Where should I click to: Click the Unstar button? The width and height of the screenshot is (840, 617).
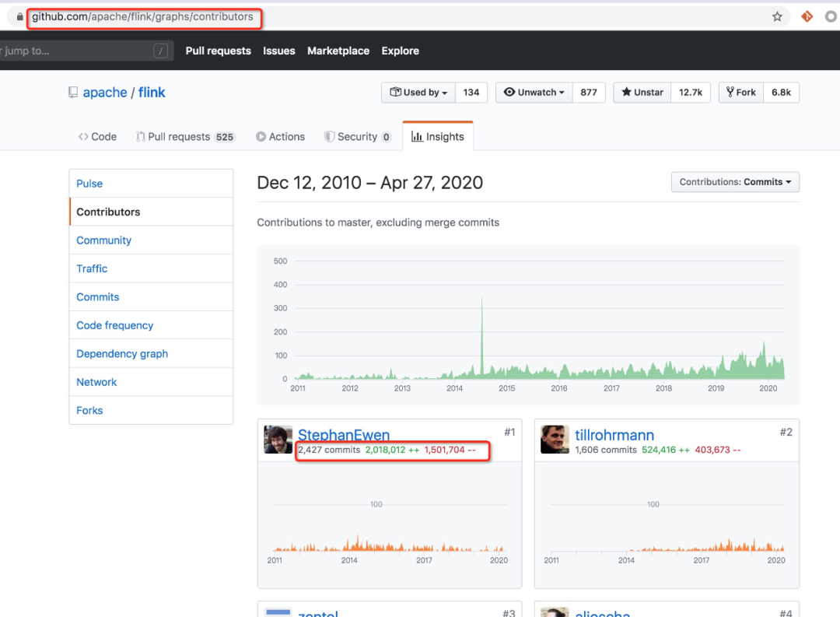click(642, 93)
